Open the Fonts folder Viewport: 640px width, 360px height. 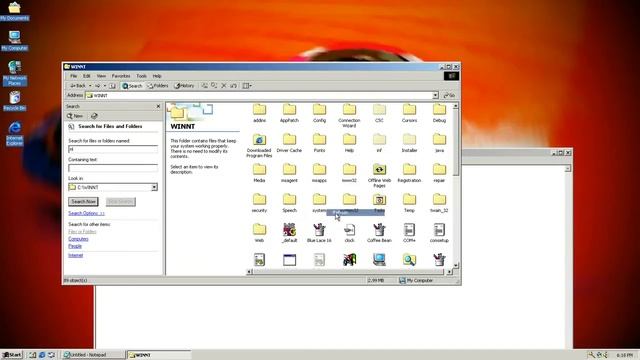pos(319,143)
